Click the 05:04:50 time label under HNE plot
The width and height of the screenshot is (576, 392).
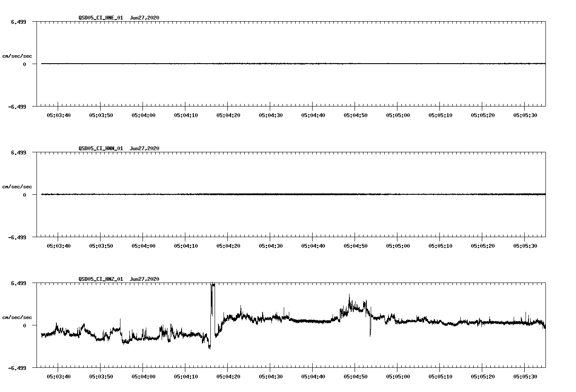pyautogui.click(x=355, y=115)
